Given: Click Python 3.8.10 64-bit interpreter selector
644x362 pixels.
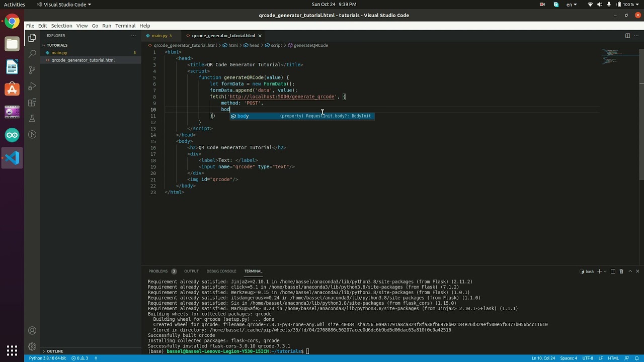Looking at the screenshot, I should 47,358.
